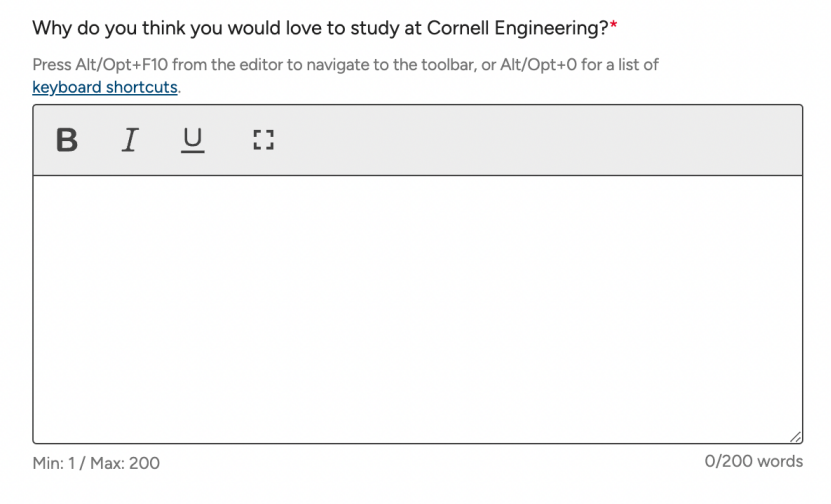Click the red required asterisk
Image resolution: width=831 pixels, height=504 pixels.
coord(614,25)
